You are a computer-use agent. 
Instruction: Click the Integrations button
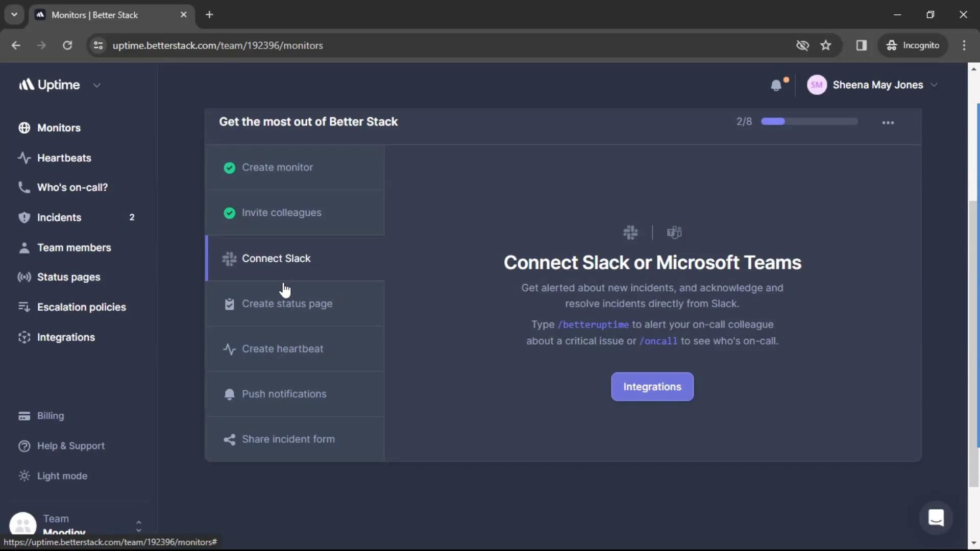click(651, 386)
